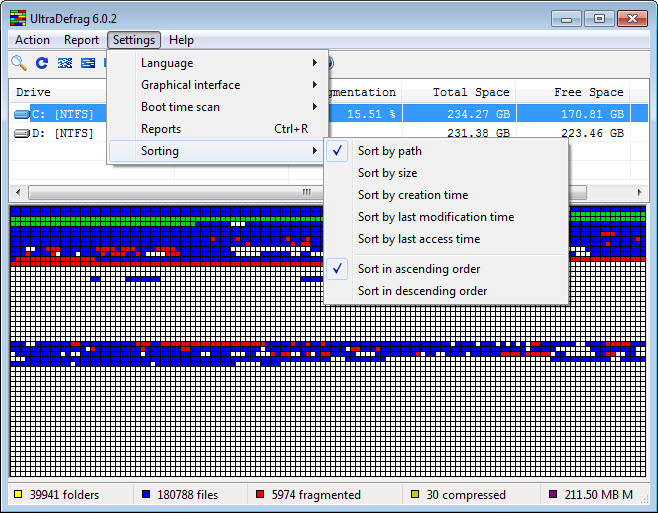The image size is (658, 513).
Task: Click the drive list horizontal scrollbar thumb
Action: [x=307, y=192]
